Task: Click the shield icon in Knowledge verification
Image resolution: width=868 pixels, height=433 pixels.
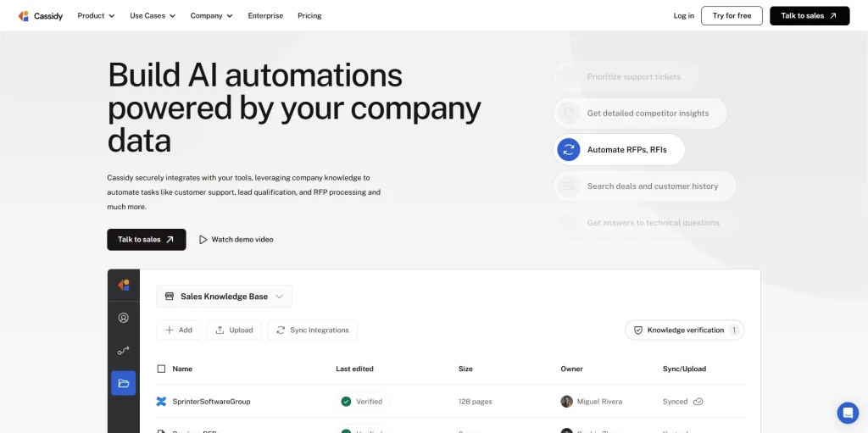Action: point(637,330)
